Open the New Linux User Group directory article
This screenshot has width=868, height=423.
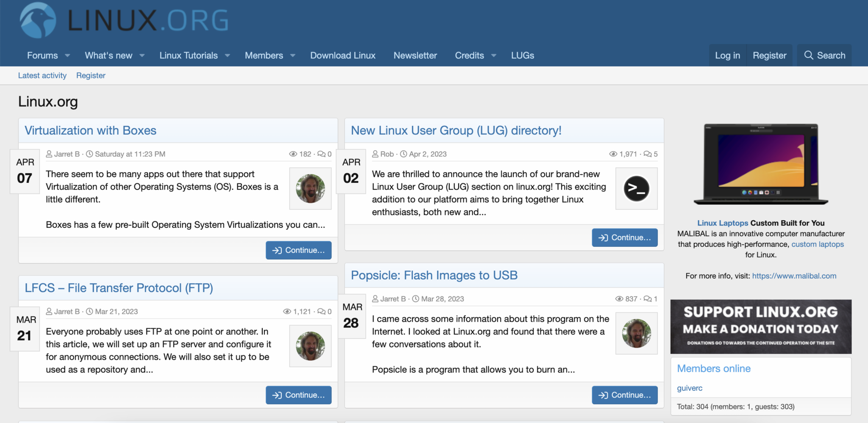tap(456, 130)
